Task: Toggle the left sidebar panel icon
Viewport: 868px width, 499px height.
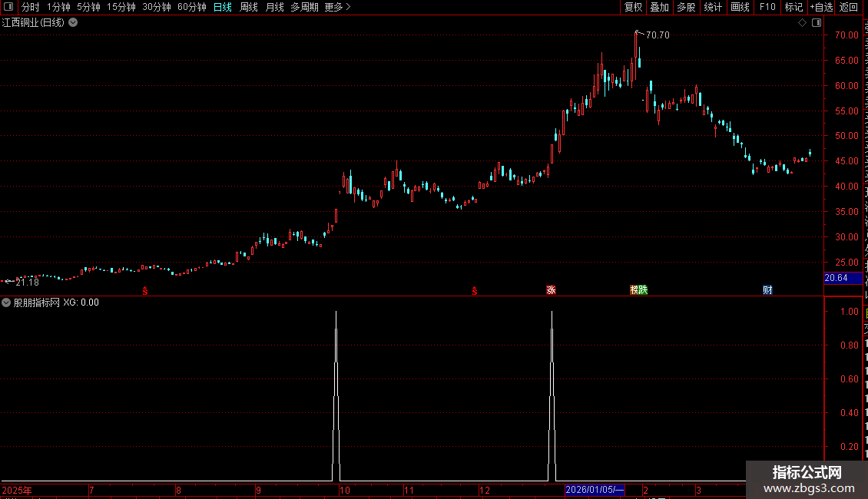Action: click(x=8, y=7)
